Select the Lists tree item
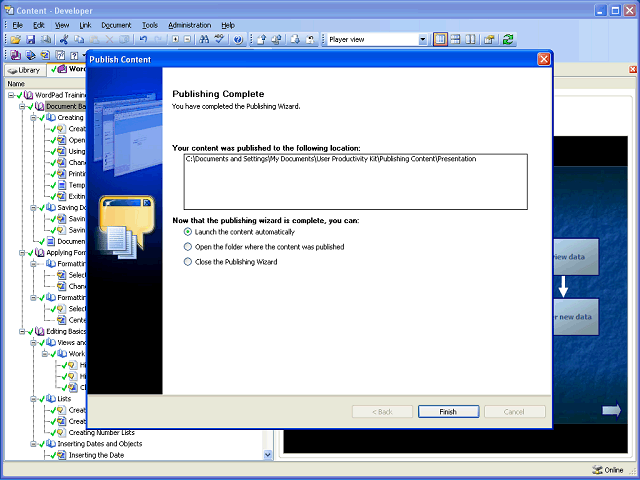 (64, 399)
